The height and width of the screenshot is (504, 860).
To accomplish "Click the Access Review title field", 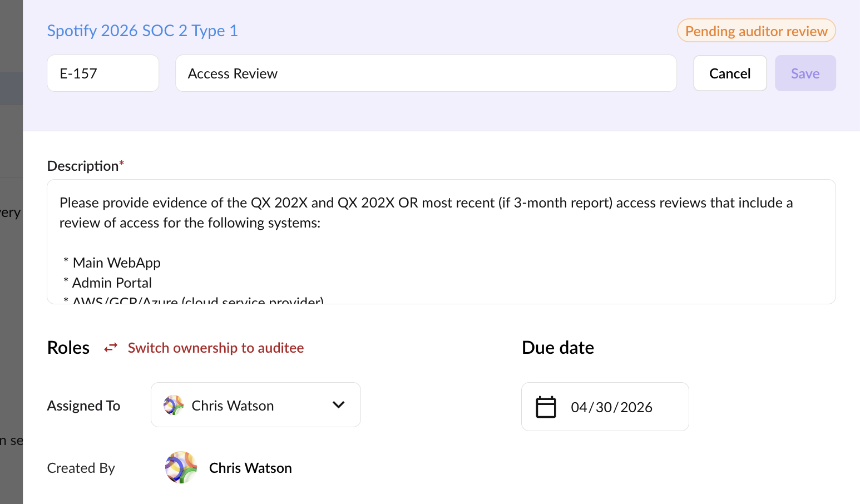I will coord(426,73).
